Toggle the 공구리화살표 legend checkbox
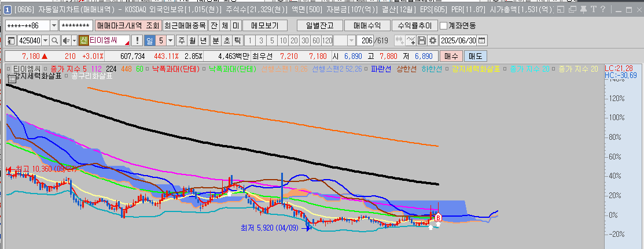 pos(67,76)
